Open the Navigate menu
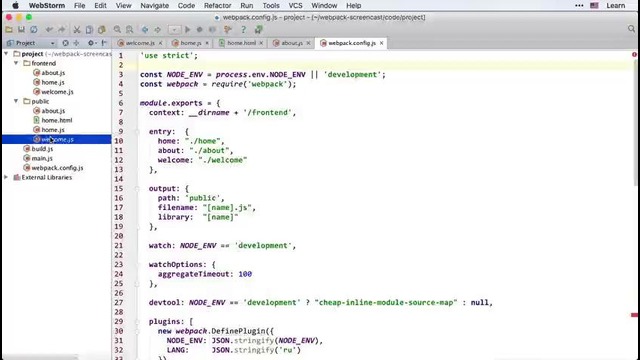The width and height of the screenshot is (640, 360). pyautogui.click(x=154, y=6)
